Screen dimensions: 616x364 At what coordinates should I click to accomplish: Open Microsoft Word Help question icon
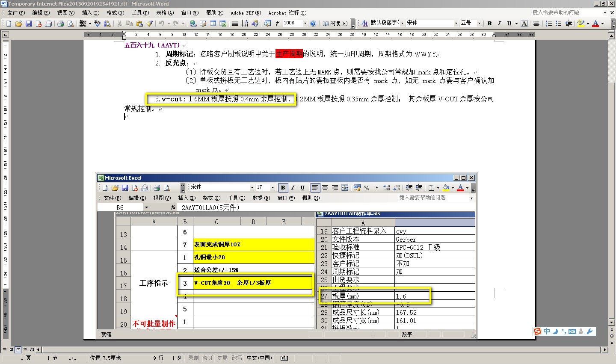313,24
